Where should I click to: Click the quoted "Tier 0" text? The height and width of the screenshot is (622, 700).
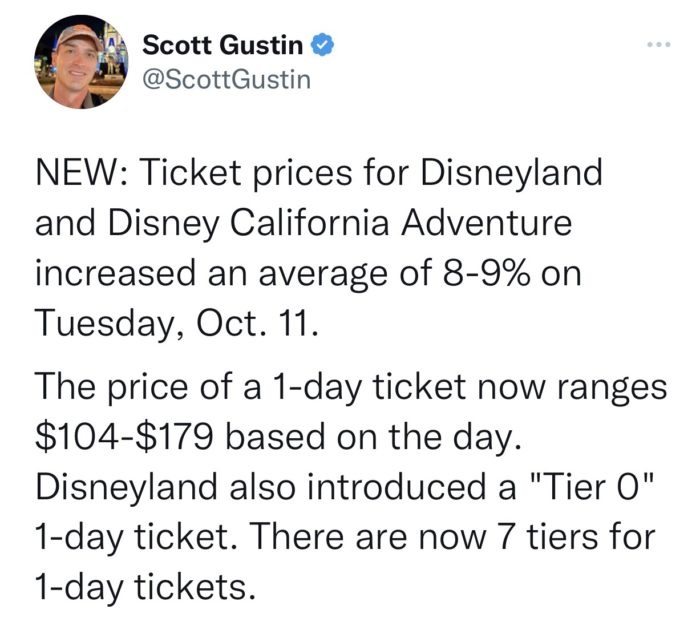[x=594, y=487]
